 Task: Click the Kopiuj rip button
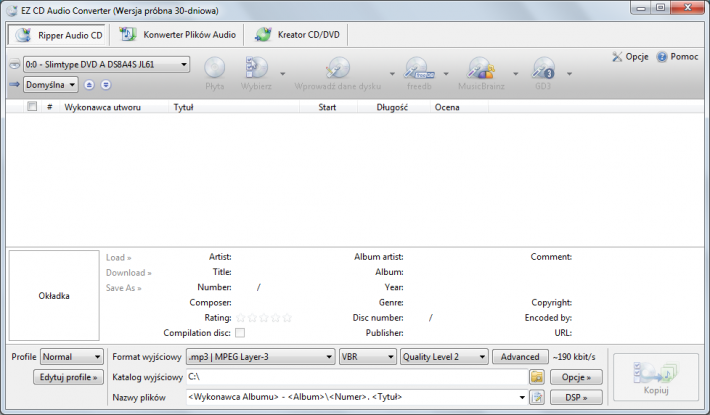tap(656, 377)
